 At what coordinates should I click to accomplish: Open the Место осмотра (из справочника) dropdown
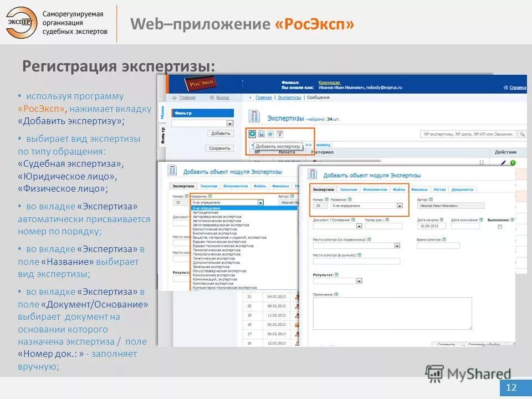[396, 245]
